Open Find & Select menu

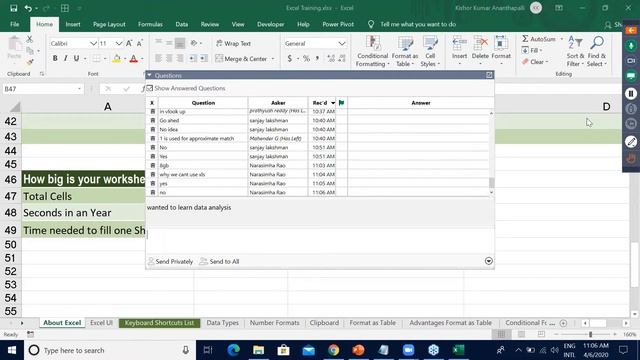(597, 51)
